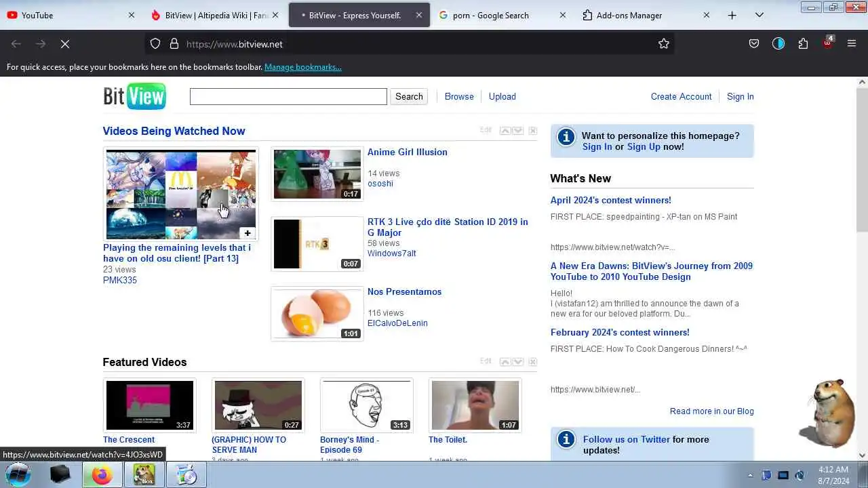Open the Save to Pocket icon

pyautogui.click(x=754, y=44)
